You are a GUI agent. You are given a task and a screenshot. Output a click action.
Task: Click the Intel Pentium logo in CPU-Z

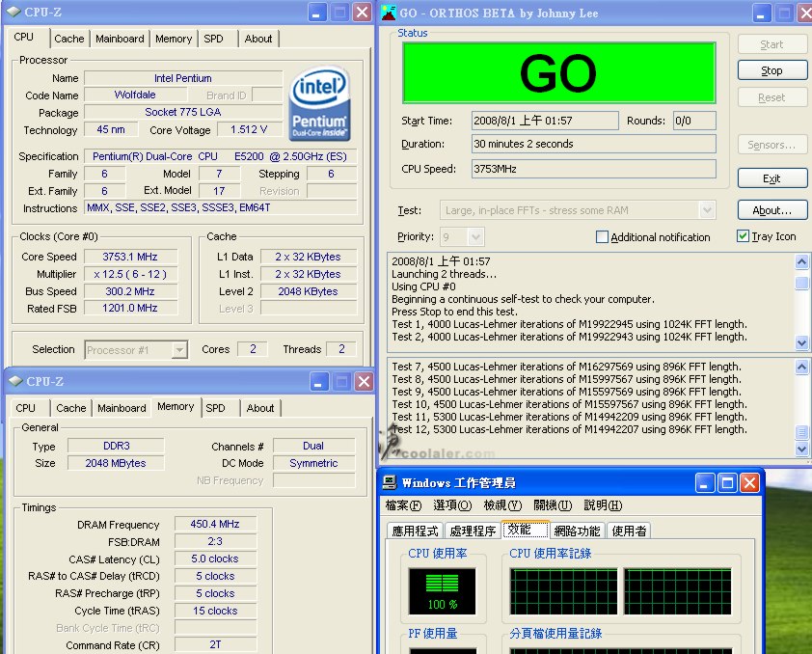coord(319,103)
